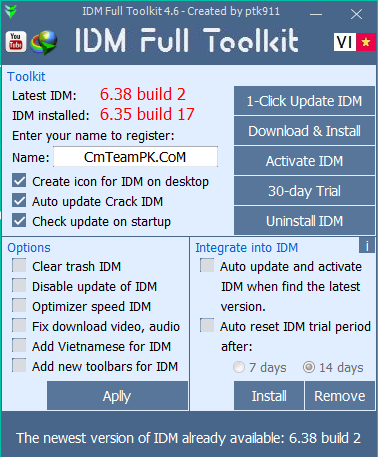Select the 7 days radio option
Screen dimensions: 378x457
click(x=239, y=367)
